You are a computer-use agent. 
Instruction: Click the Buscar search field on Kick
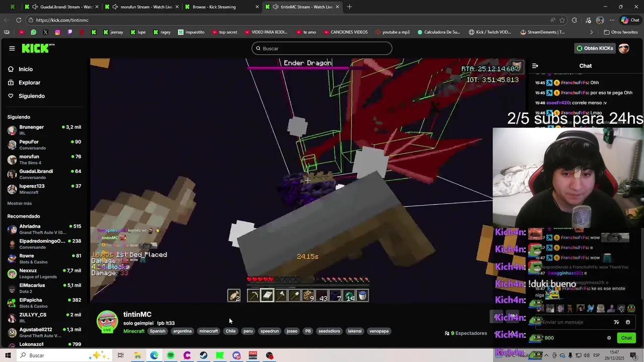tap(322, 48)
